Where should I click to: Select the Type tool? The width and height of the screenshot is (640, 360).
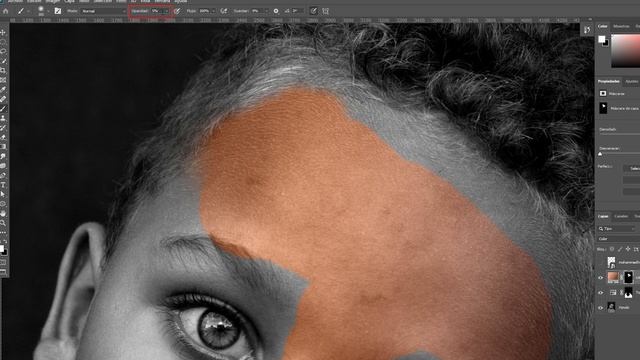[3, 185]
